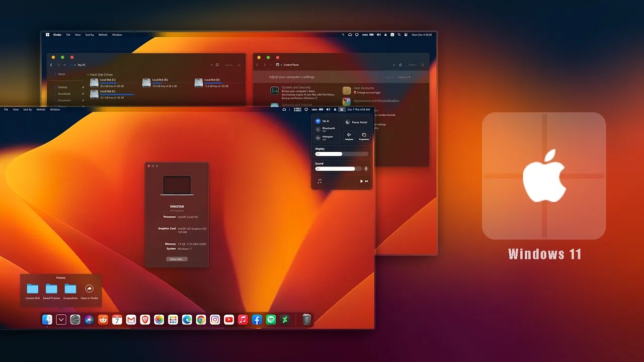Viewport: 644px width, 362px height.
Task: Launch Microsoft Edge from the dock
Action: (x=187, y=320)
